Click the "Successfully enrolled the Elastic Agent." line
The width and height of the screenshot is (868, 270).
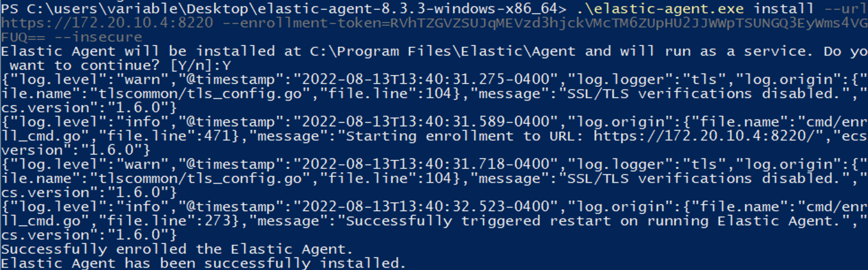177,249
